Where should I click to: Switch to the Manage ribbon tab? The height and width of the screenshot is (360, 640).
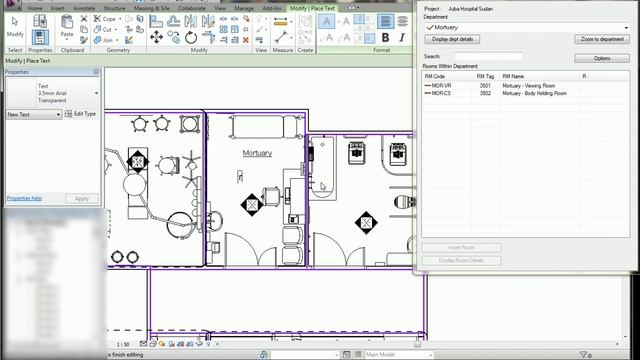point(244,8)
